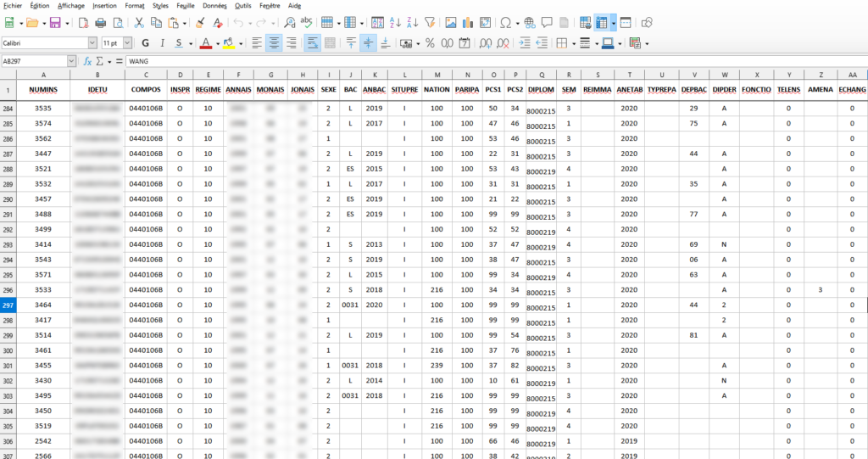Expand the font color palette arrow
Screen dimensions: 868x459
(x=217, y=44)
